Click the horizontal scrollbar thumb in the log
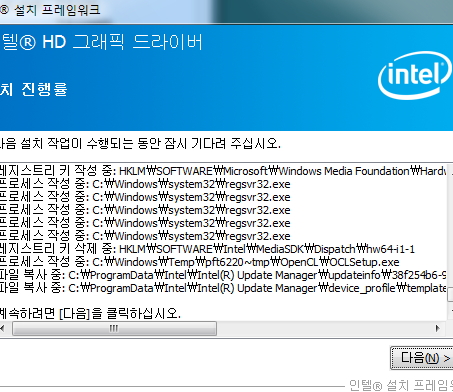Screen dimensions: 453x392 (114, 329)
